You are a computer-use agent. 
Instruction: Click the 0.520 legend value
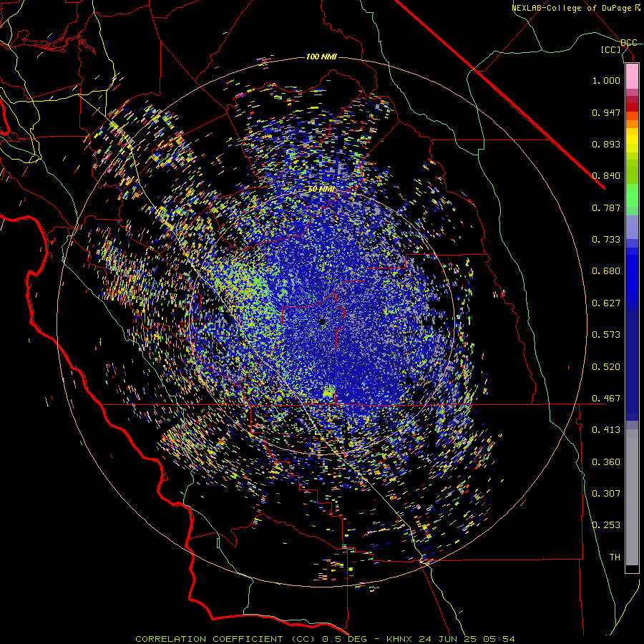click(x=606, y=367)
